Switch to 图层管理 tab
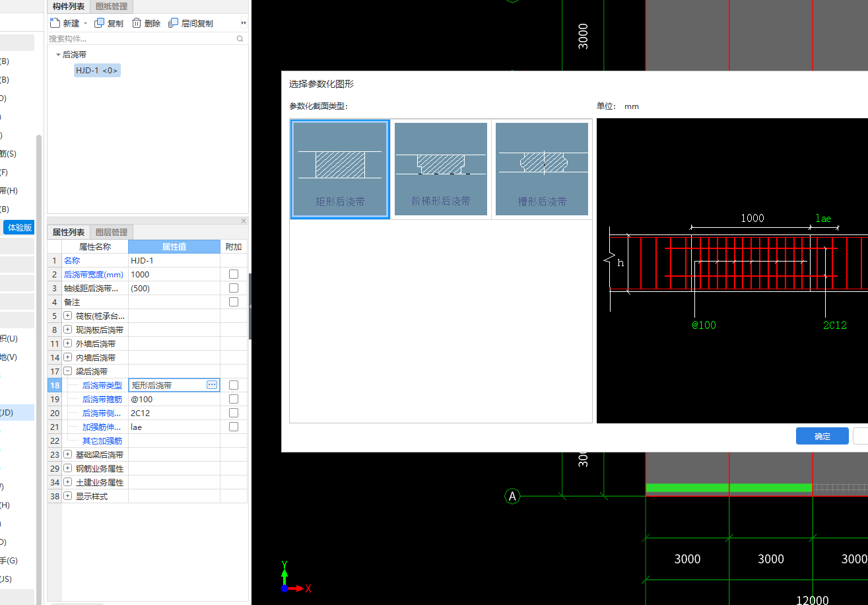Image resolution: width=868 pixels, height=605 pixels. click(x=112, y=232)
